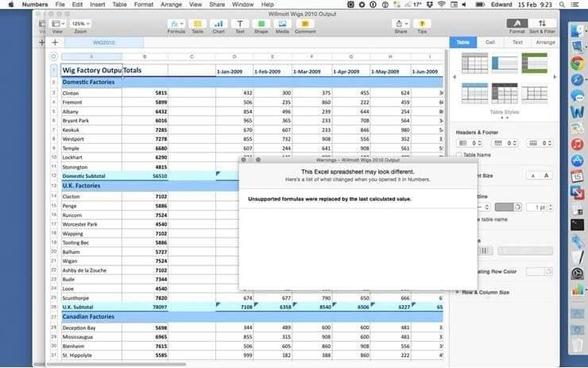Open the Shape picker
The height and width of the screenshot is (368, 588).
pyautogui.click(x=261, y=25)
